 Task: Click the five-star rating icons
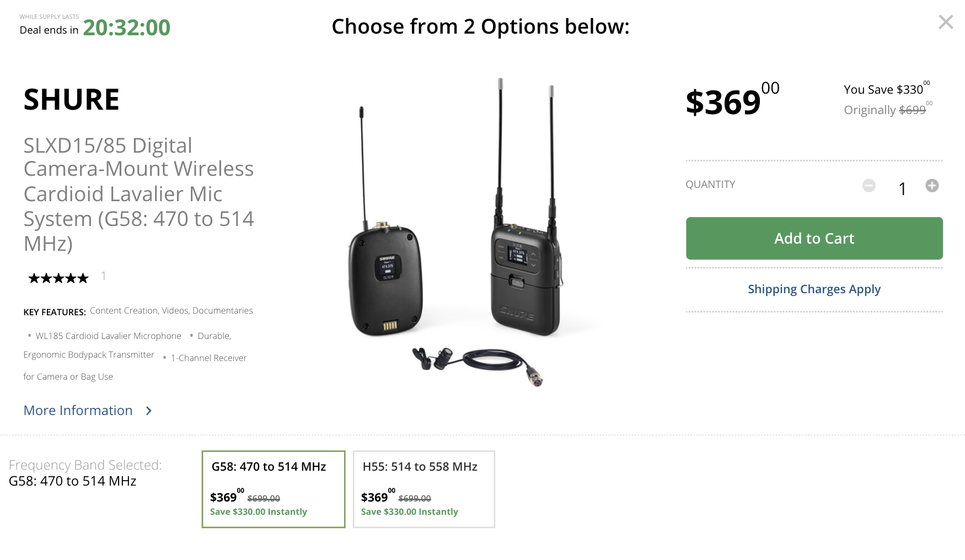(58, 278)
